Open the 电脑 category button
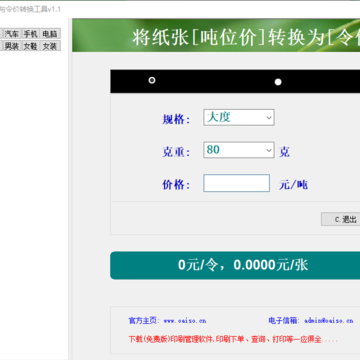 pyautogui.click(x=50, y=34)
